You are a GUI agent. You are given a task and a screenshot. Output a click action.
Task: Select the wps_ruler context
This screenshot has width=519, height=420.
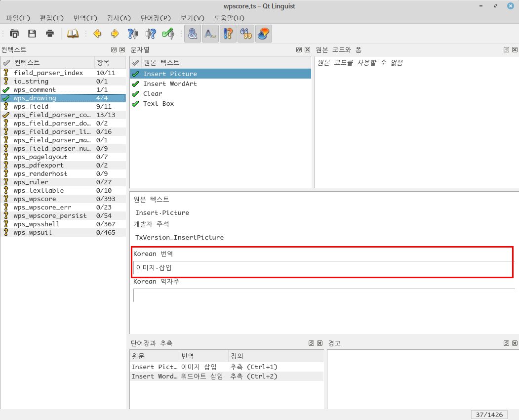63,182
